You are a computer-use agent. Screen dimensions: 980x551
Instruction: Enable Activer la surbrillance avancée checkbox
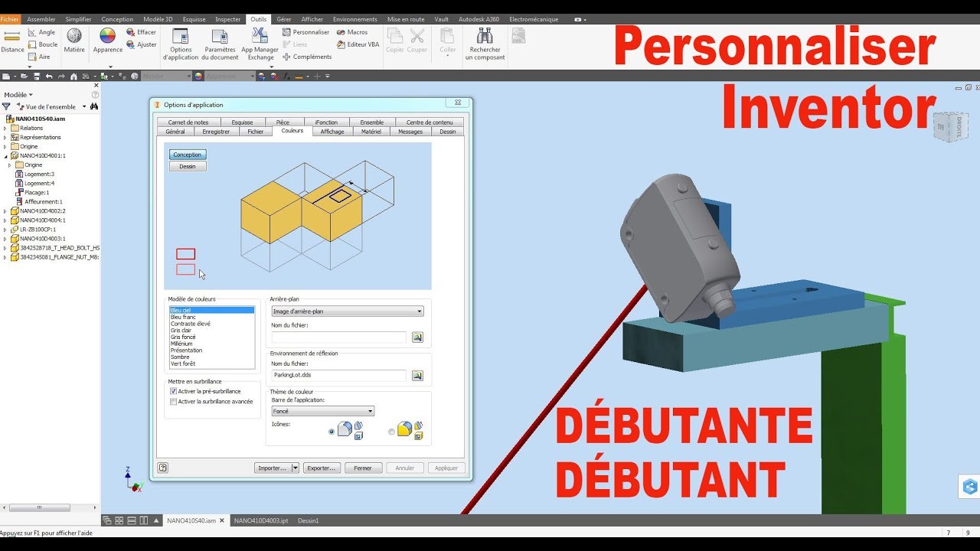[x=174, y=401]
